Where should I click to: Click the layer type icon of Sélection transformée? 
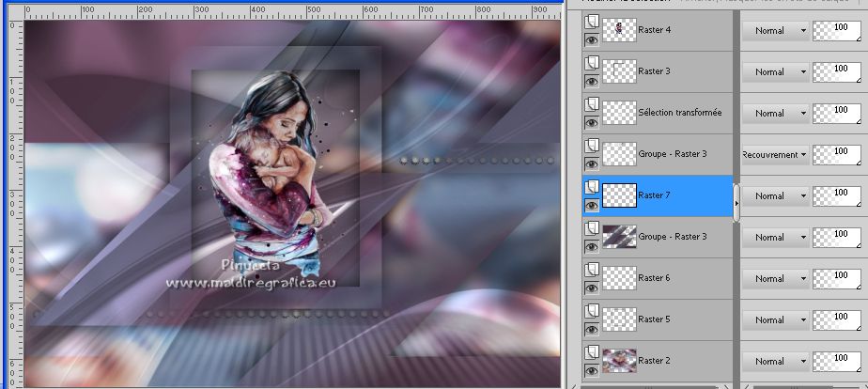[x=592, y=104]
